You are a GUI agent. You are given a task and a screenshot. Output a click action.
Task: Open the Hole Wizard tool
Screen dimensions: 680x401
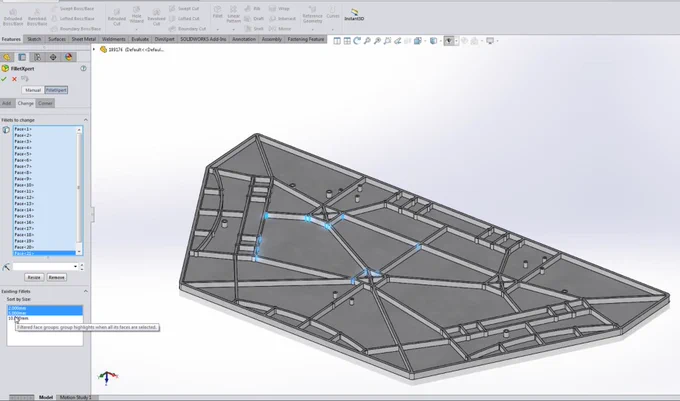coord(137,16)
